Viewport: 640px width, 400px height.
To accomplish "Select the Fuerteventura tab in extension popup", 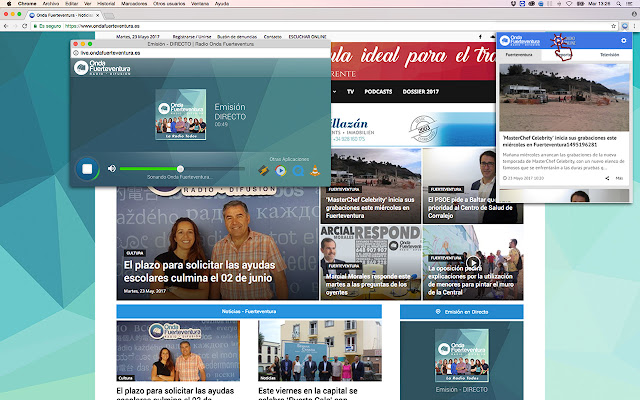I will click(519, 55).
